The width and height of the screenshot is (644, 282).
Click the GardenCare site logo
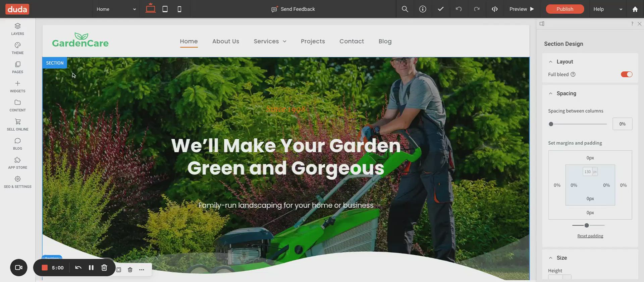[x=80, y=40]
